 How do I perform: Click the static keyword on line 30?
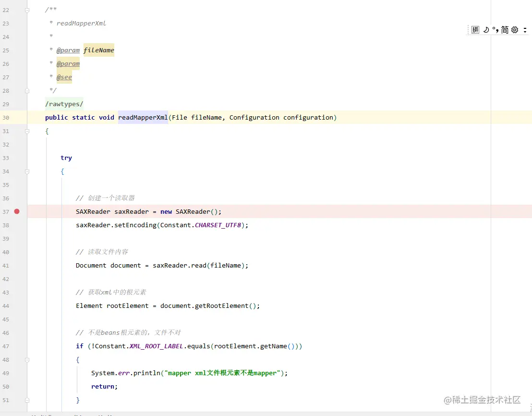[x=84, y=117]
